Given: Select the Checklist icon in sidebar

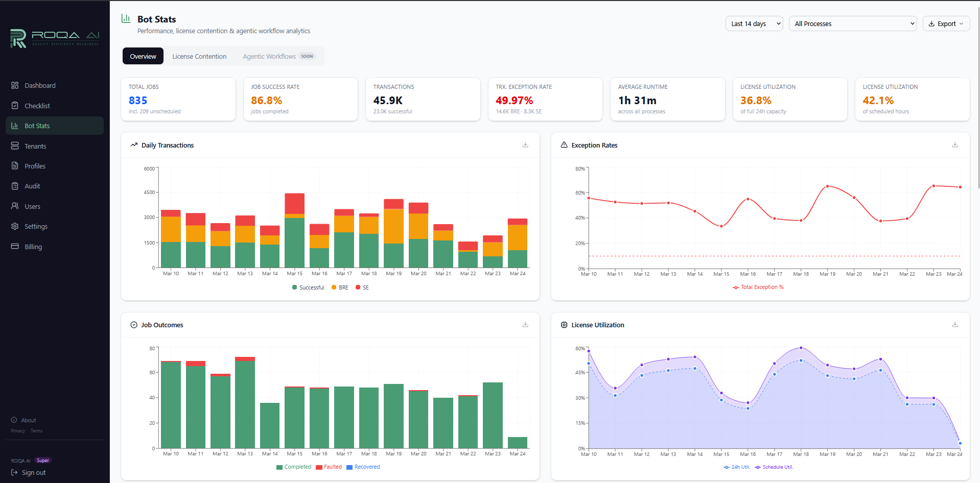Looking at the screenshot, I should point(15,106).
